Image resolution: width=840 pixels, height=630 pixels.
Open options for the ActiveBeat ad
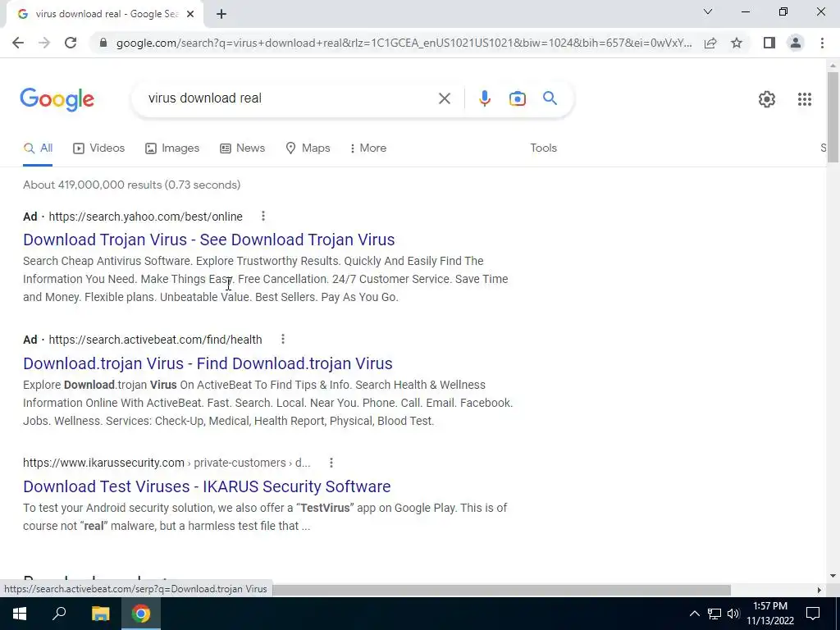(x=283, y=339)
